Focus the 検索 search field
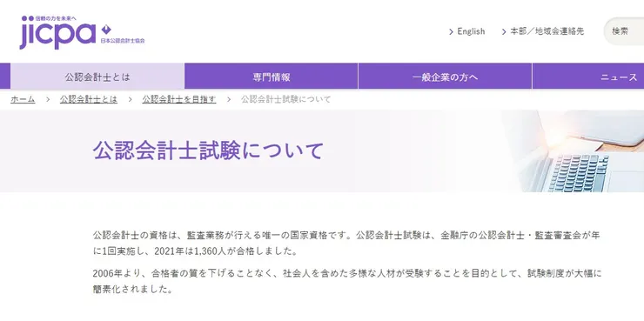 click(x=624, y=31)
